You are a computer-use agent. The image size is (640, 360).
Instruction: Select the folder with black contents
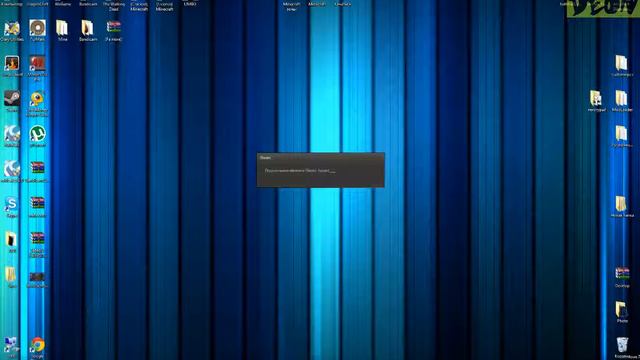12,242
